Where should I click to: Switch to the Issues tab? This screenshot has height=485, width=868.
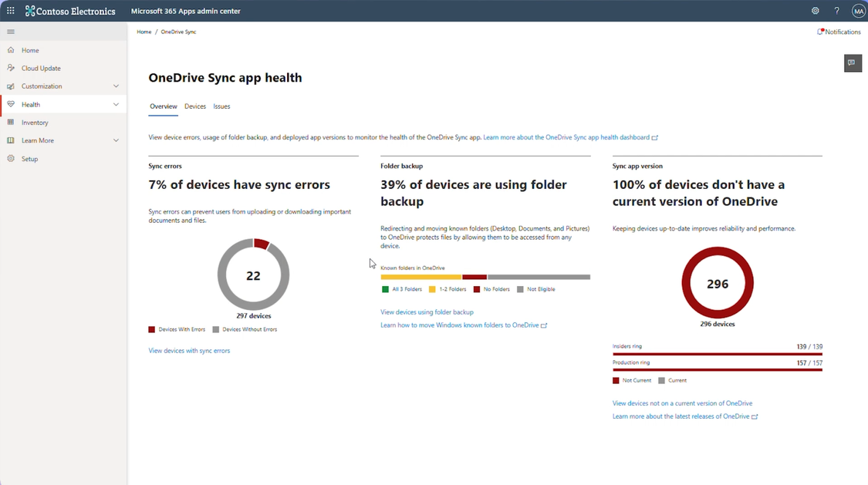tap(221, 106)
